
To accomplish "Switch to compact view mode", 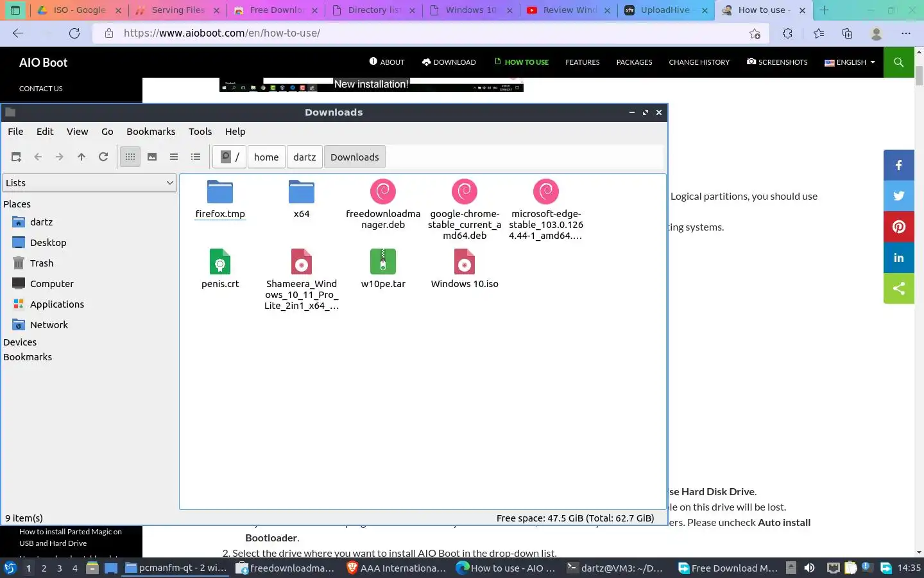I will [174, 157].
